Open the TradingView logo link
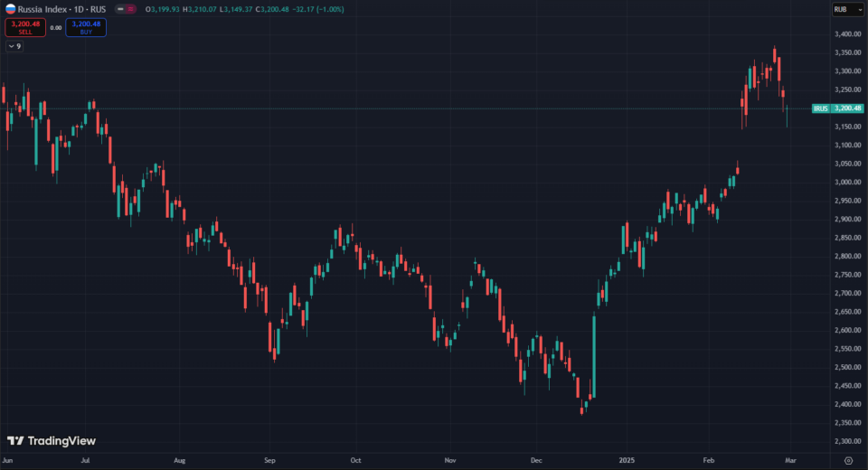Viewport: 868px width, 470px height. 52,441
